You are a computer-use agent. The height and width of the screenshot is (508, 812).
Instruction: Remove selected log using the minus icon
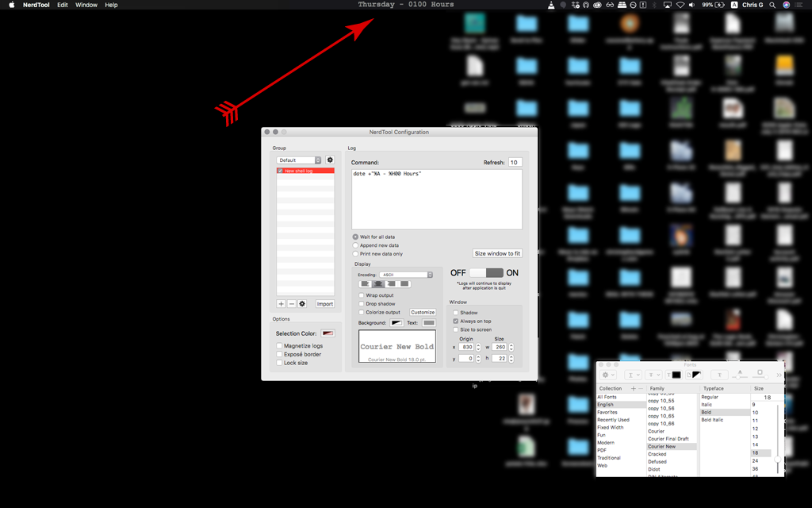[x=292, y=304]
